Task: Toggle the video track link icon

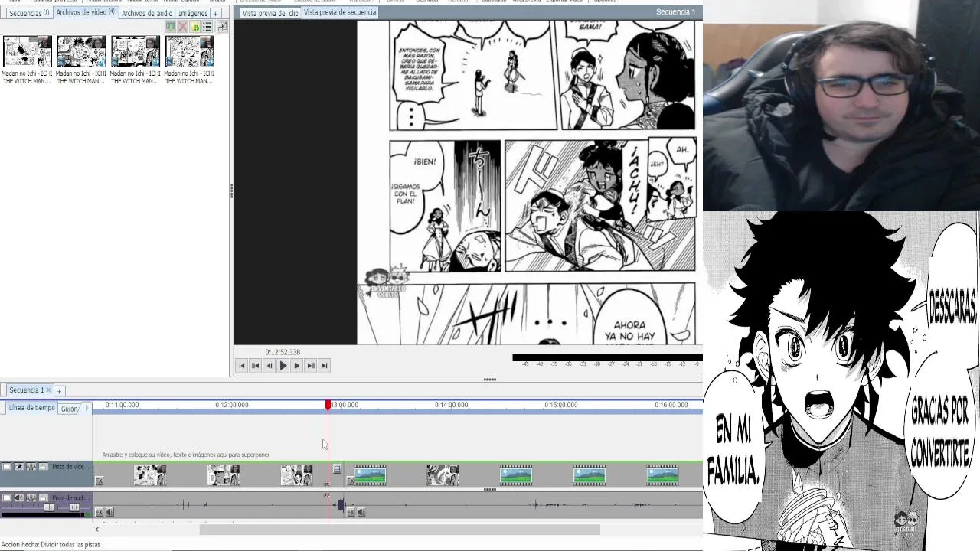Action: tap(31, 467)
